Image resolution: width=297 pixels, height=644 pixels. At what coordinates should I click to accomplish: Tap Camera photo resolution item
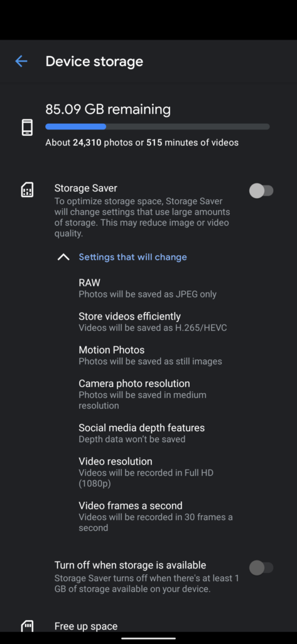[x=143, y=394]
